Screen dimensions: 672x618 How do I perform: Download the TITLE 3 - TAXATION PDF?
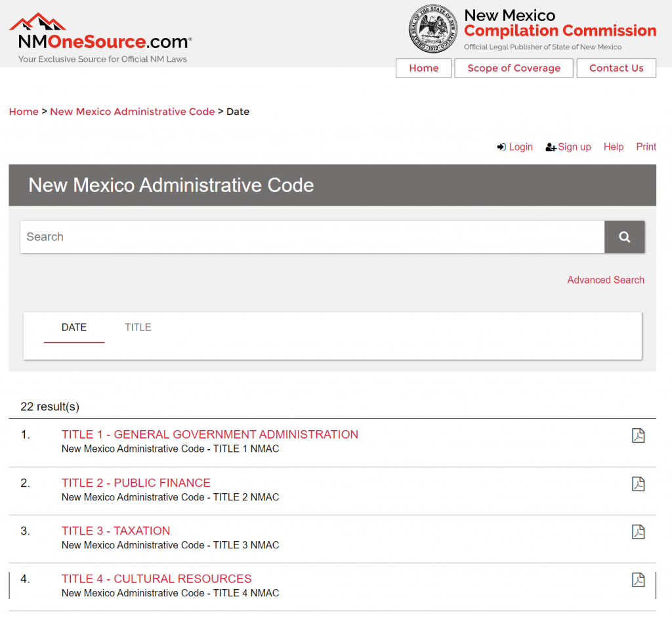click(638, 531)
